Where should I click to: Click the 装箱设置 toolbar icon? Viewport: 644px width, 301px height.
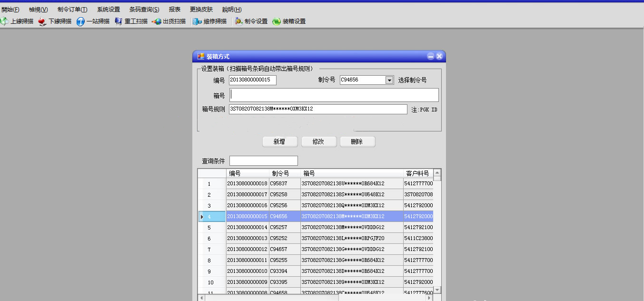coord(277,21)
